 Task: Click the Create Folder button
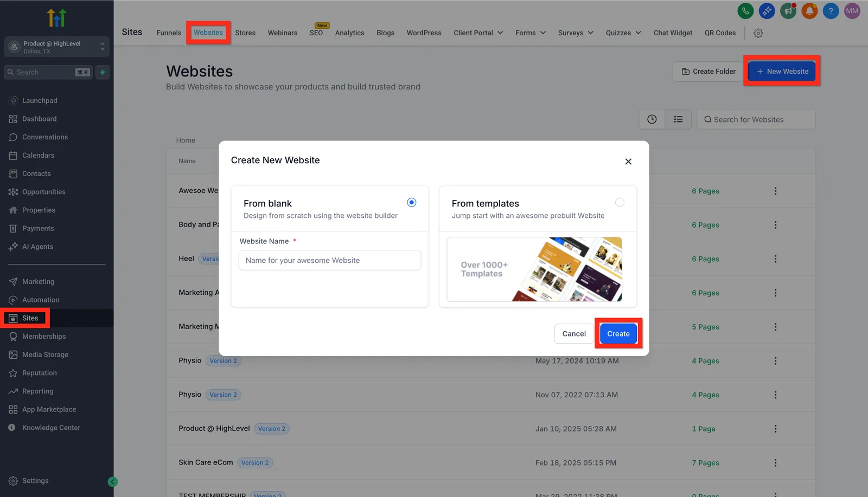click(709, 72)
